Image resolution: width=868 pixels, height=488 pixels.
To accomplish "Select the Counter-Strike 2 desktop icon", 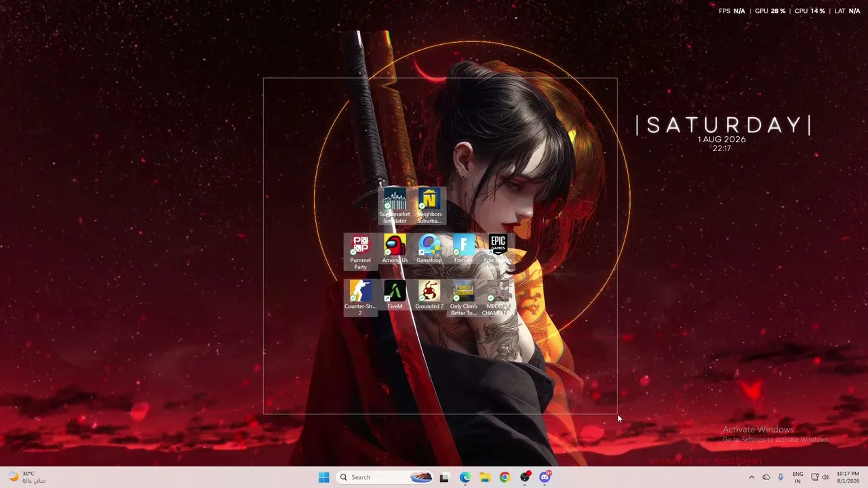I will pyautogui.click(x=360, y=298).
